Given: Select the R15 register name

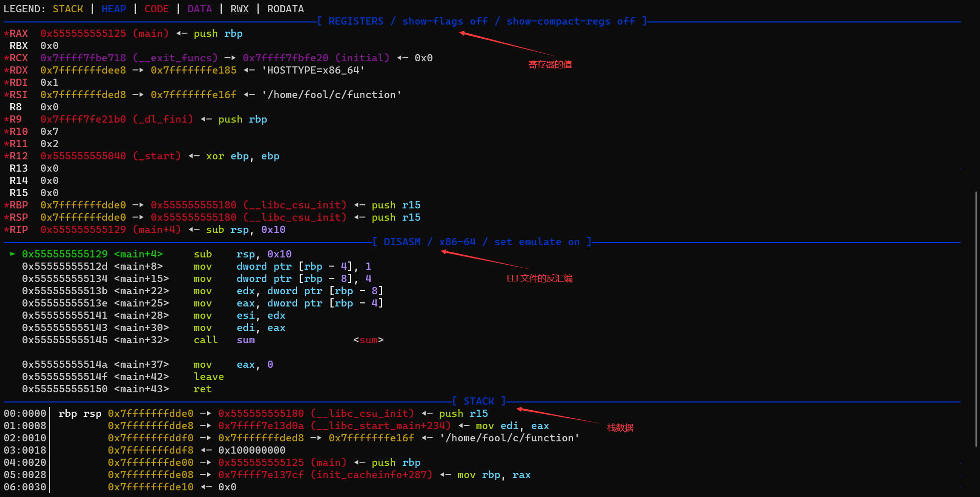Looking at the screenshot, I should coord(18,193).
